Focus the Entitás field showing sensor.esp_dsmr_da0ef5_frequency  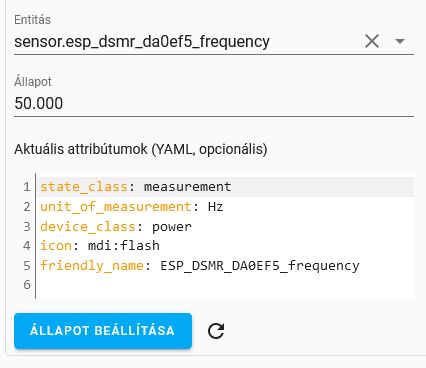tap(187, 42)
